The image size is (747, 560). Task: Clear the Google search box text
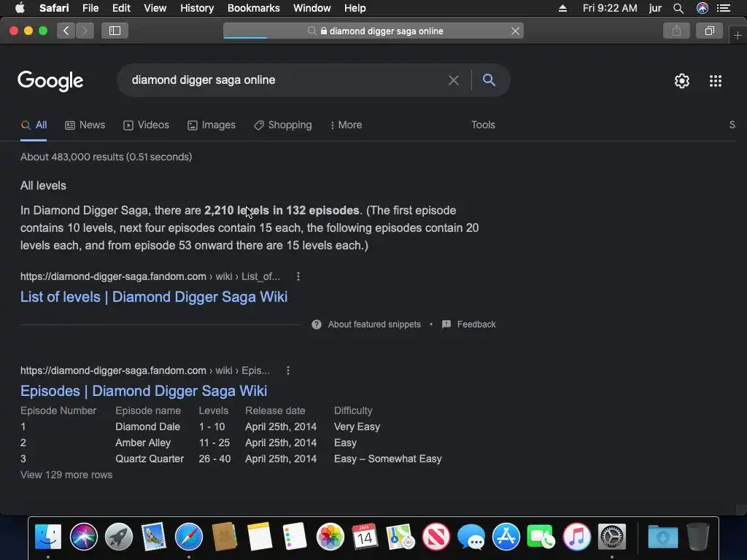(x=454, y=80)
